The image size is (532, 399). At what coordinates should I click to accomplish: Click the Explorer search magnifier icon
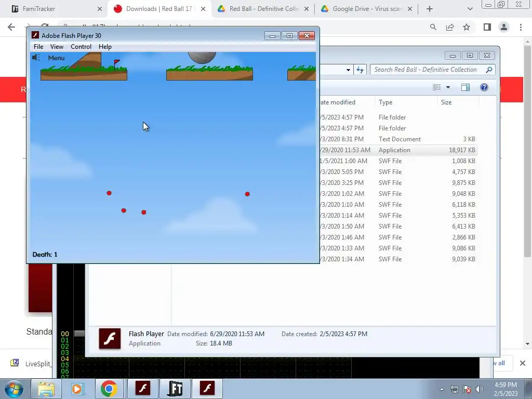pos(489,70)
